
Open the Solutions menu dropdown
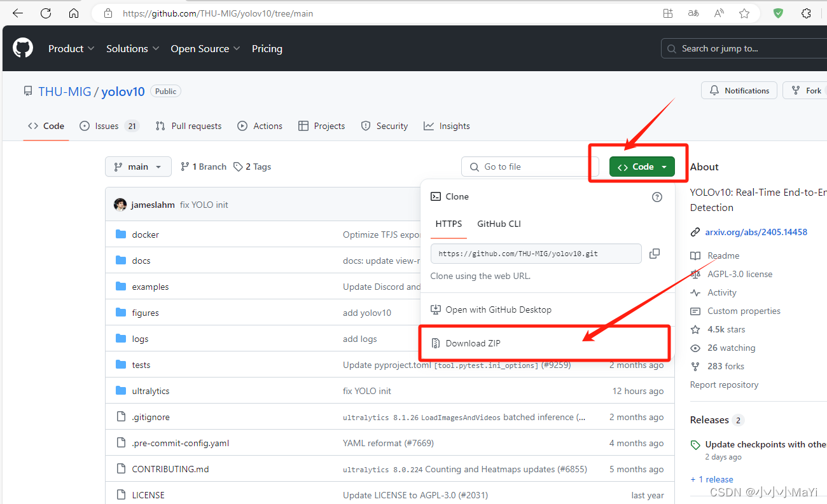(x=132, y=48)
